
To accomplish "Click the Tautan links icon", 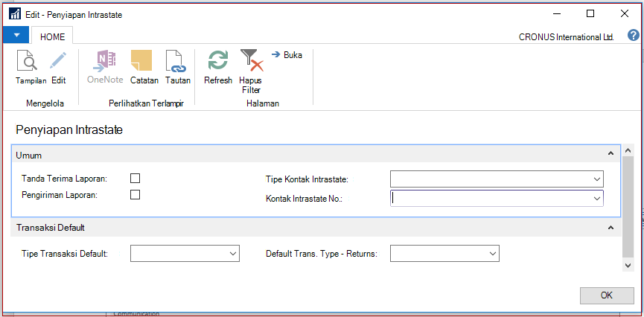I will tap(176, 61).
